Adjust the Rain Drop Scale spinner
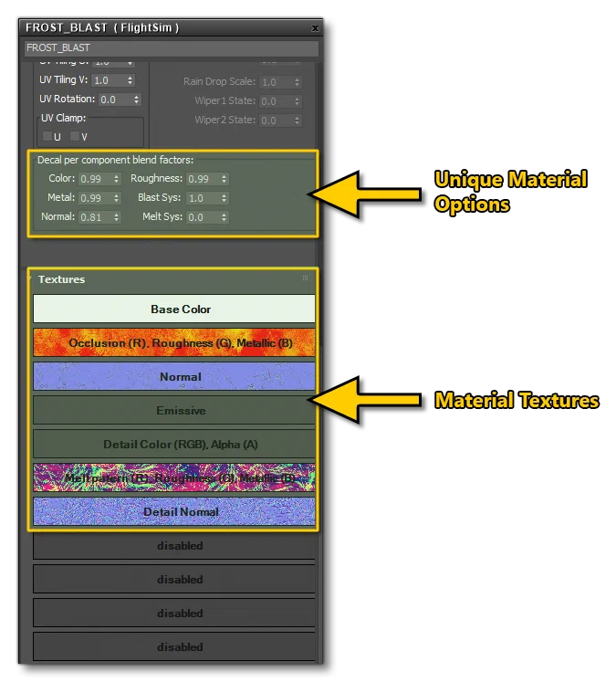616x682 pixels. tap(297, 82)
